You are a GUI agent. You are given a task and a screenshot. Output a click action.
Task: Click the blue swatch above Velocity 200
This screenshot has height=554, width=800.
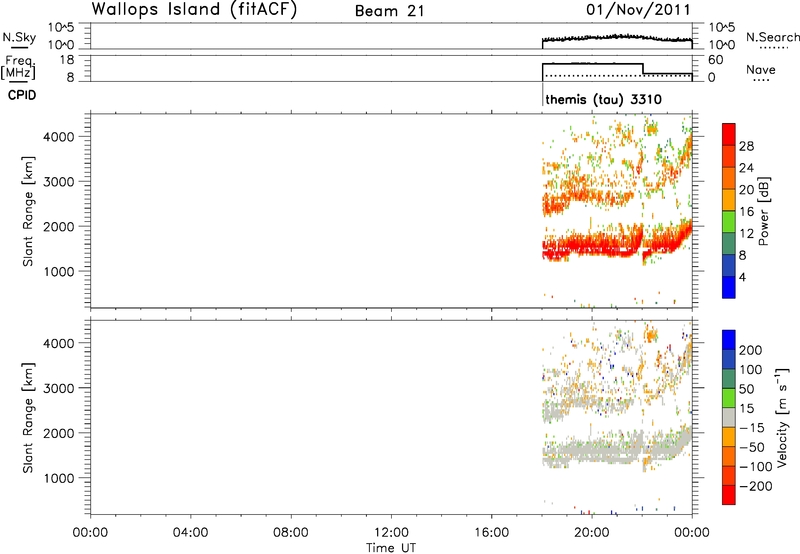click(x=729, y=340)
